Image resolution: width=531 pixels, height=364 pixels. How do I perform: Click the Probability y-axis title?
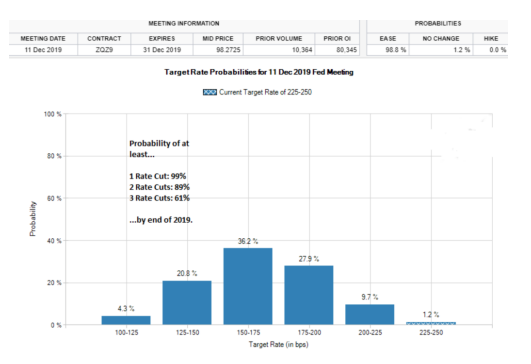click(x=33, y=219)
